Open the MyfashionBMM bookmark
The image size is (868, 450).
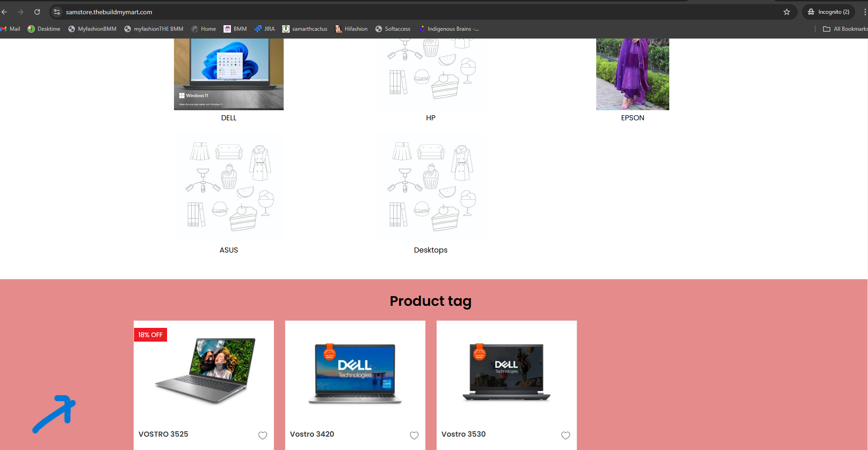click(x=92, y=29)
